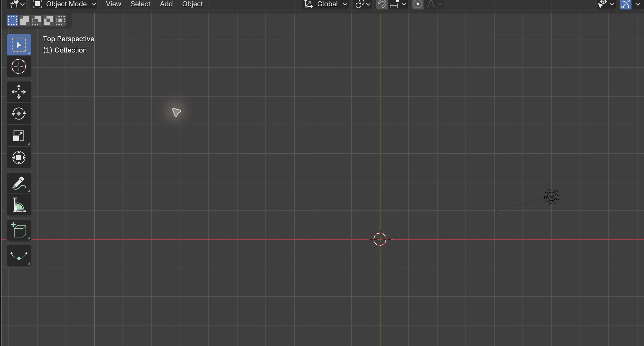Open the proportional falloff dropdown
Screen dimensions: 644x346
(434, 4)
